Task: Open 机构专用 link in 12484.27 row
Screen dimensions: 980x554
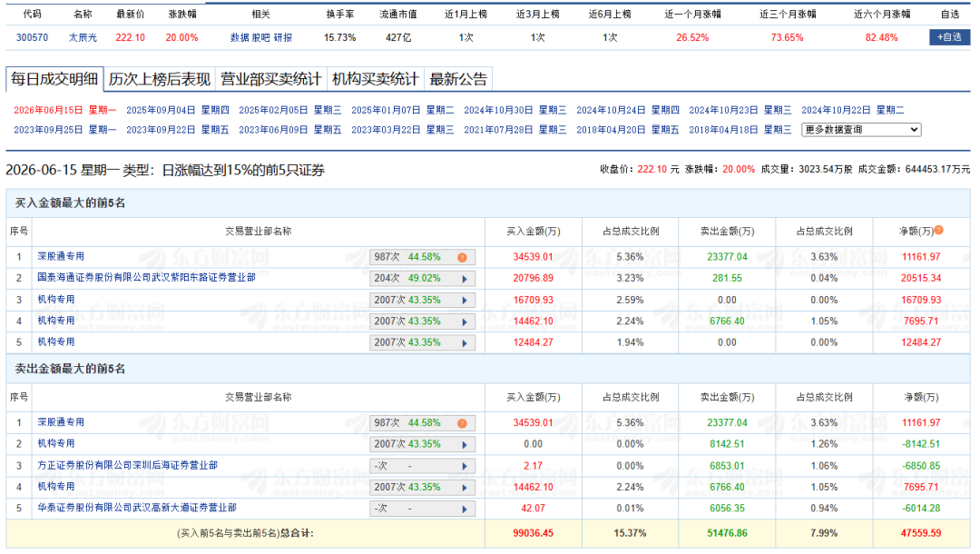Action: click(55, 342)
